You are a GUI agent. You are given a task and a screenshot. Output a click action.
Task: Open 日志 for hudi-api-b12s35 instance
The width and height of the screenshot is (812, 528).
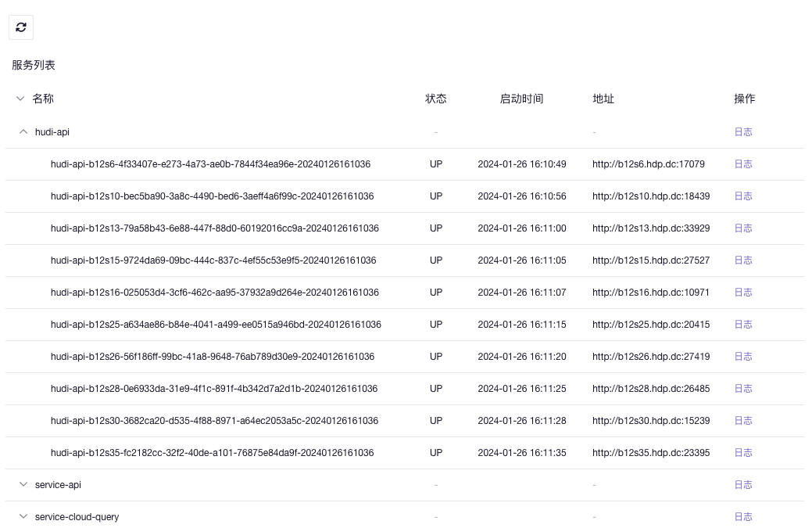point(742,453)
